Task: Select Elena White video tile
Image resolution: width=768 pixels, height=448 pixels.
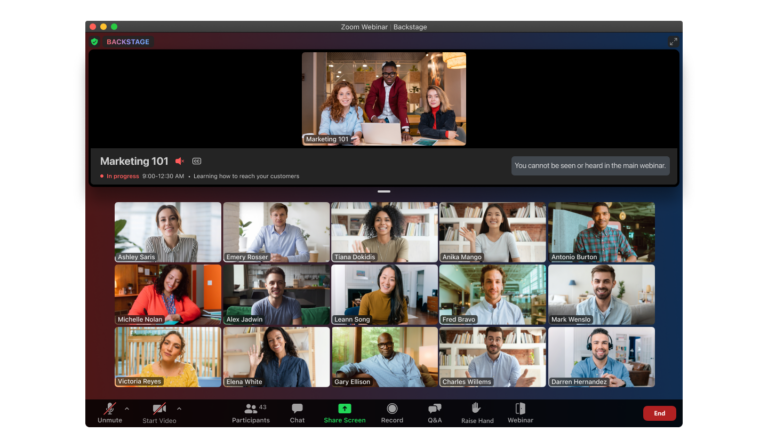Action: pyautogui.click(x=276, y=357)
